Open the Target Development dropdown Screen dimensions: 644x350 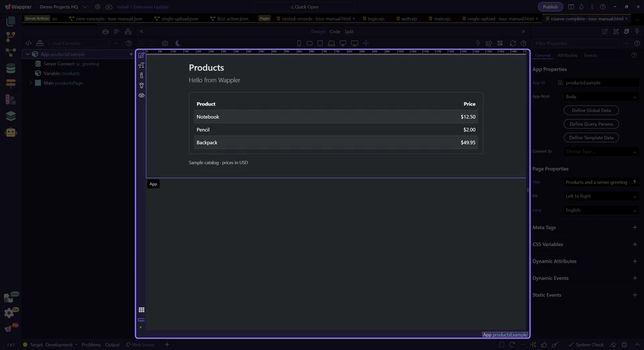50,345
